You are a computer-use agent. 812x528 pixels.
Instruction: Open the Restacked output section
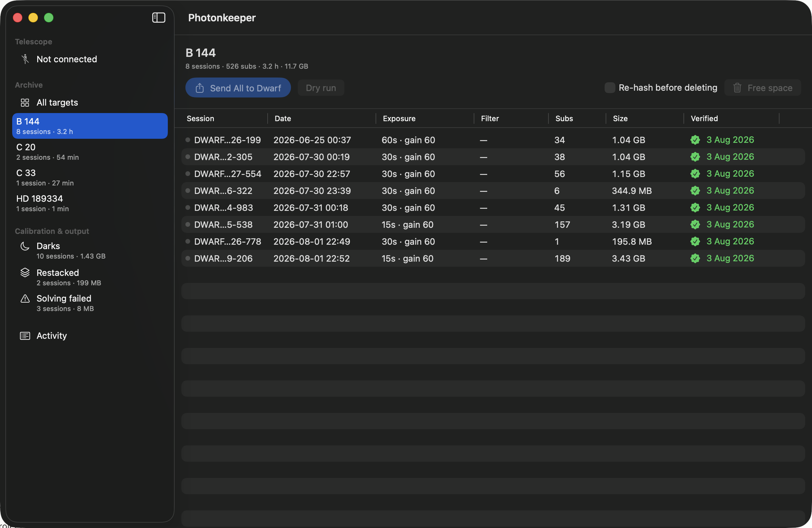click(90, 277)
